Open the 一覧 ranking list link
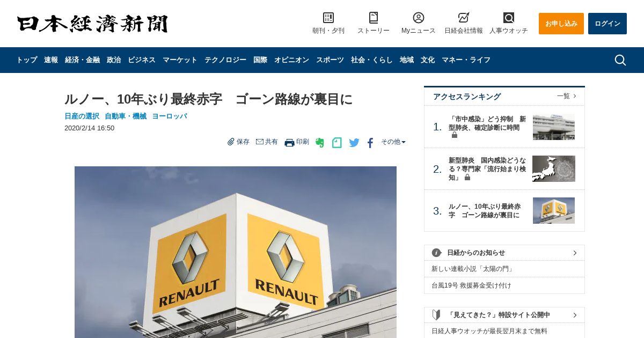Screen dimensions: 644x338 coord(567,96)
